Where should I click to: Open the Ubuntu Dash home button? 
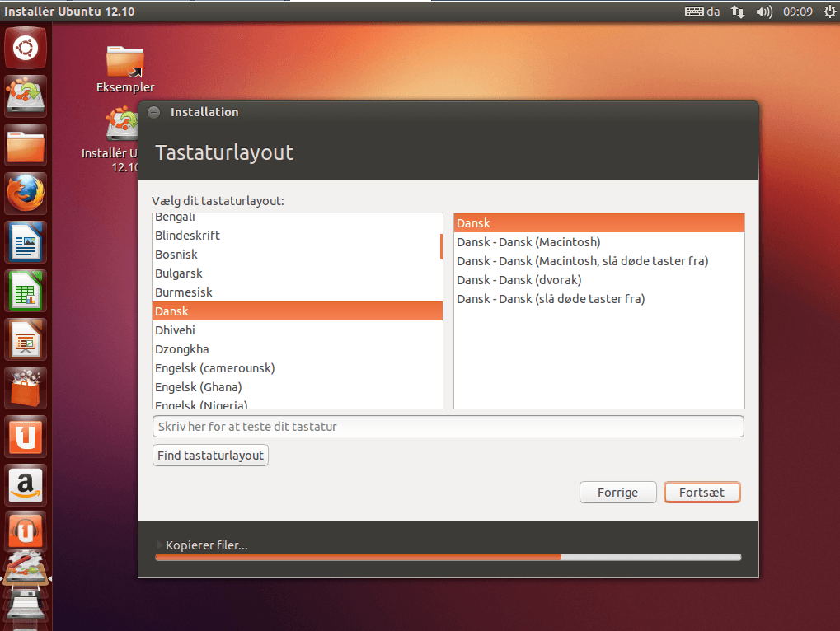pos(26,47)
